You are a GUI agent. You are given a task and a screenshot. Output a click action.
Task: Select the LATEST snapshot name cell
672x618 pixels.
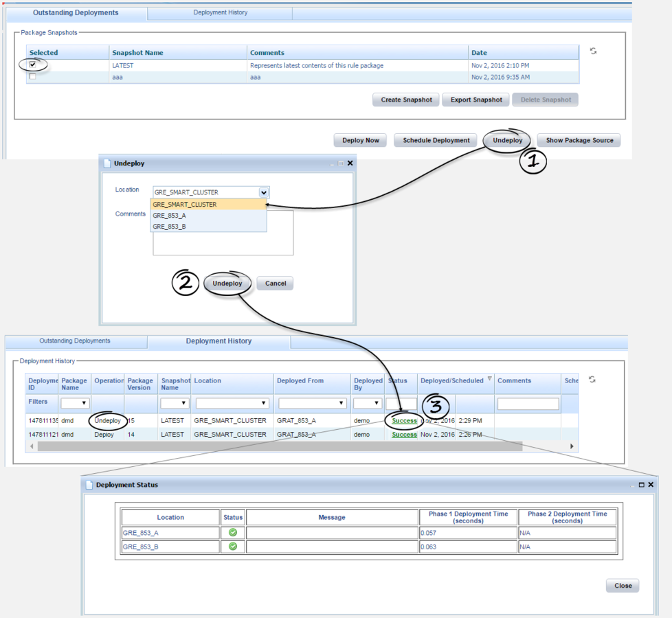[x=178, y=65]
